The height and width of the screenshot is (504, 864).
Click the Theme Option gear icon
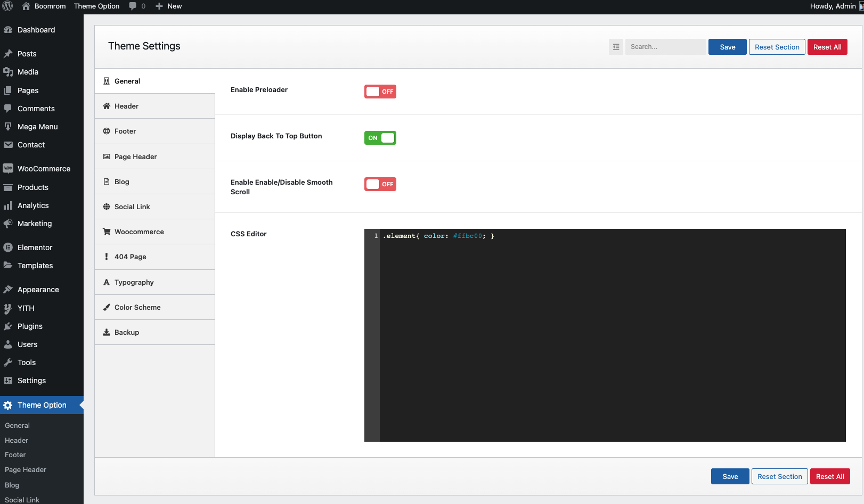(x=8, y=405)
